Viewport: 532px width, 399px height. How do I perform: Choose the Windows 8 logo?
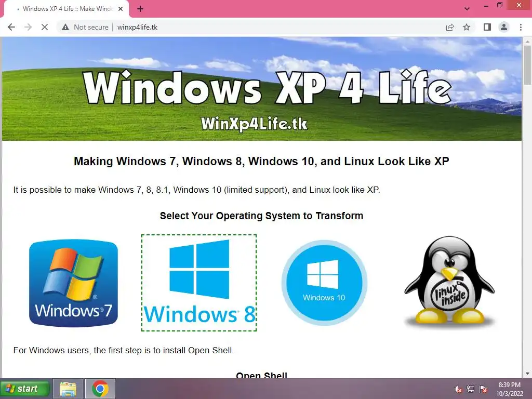click(x=199, y=283)
